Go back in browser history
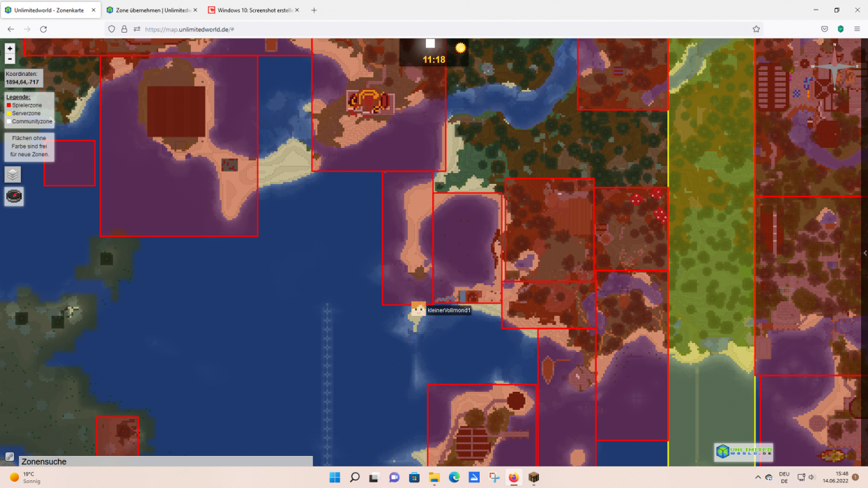The width and height of the screenshot is (868, 488). coord(10,29)
